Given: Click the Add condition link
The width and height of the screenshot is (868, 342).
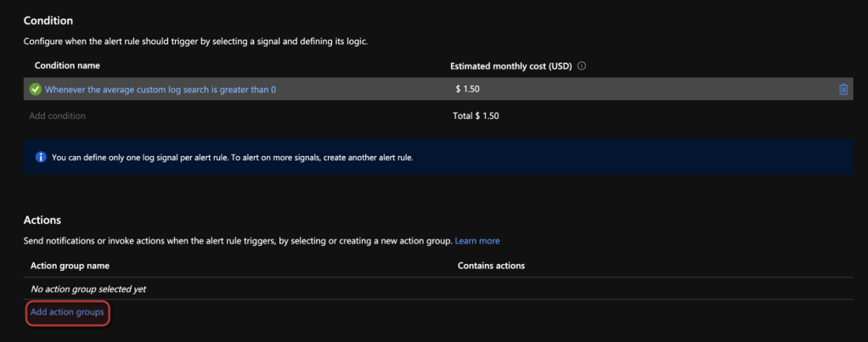Looking at the screenshot, I should pyautogui.click(x=57, y=115).
